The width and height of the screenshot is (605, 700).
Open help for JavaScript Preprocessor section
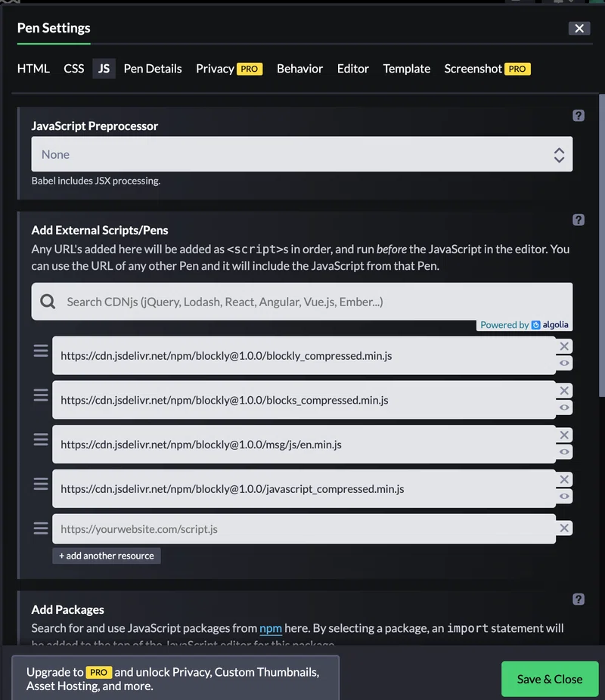[579, 116]
